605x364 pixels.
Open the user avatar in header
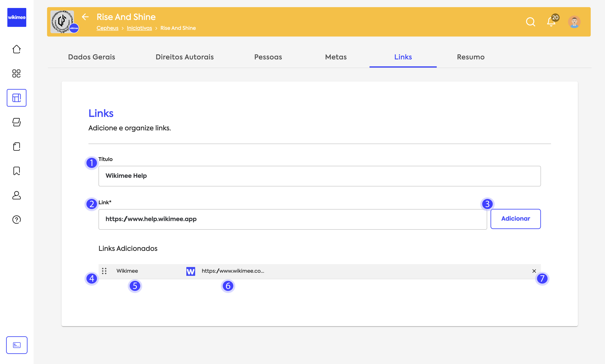pyautogui.click(x=574, y=22)
